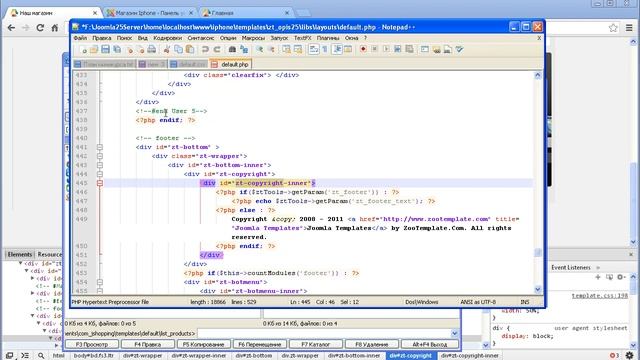Open the Кодировки menu
Viewport: 640px width, 360px height.
(x=167, y=38)
